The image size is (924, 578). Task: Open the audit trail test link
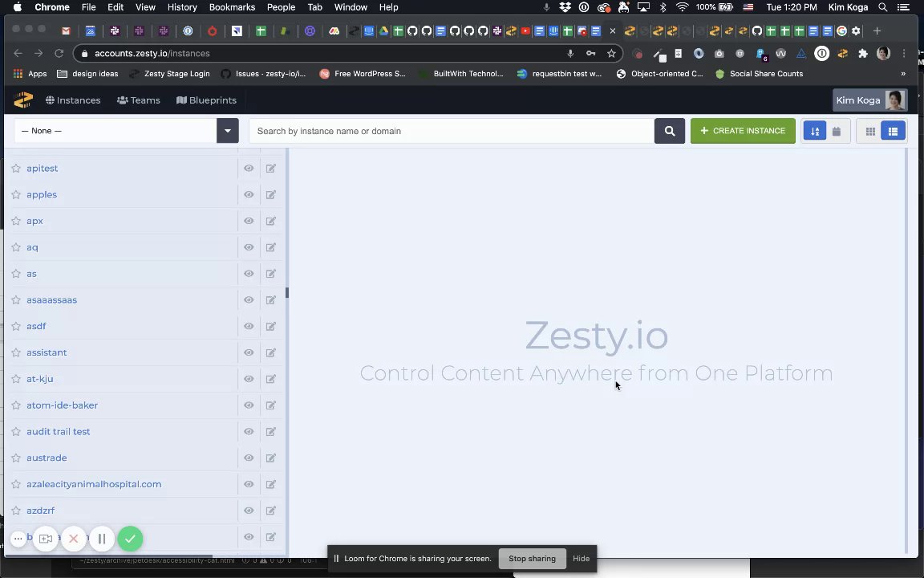point(59,432)
